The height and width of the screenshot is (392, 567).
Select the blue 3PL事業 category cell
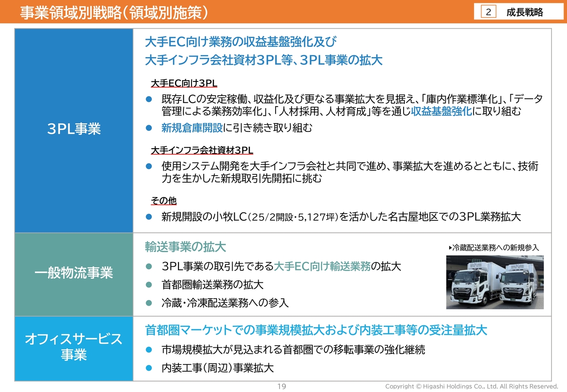(74, 129)
